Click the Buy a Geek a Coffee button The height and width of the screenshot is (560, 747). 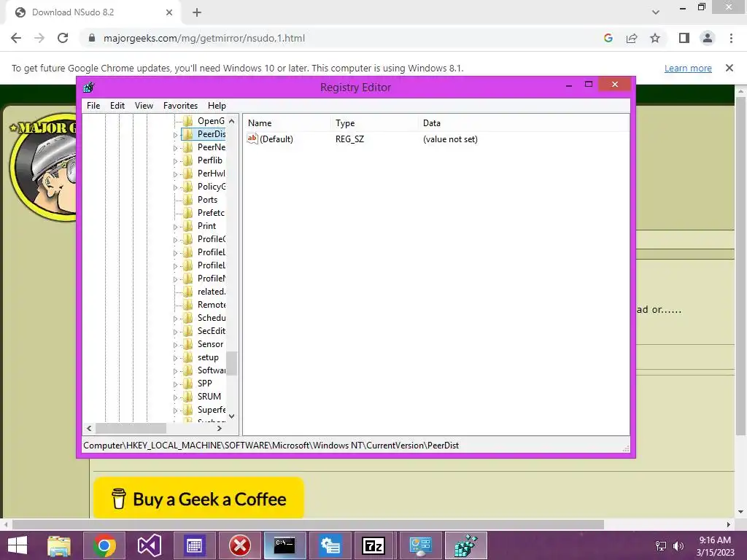(x=198, y=498)
